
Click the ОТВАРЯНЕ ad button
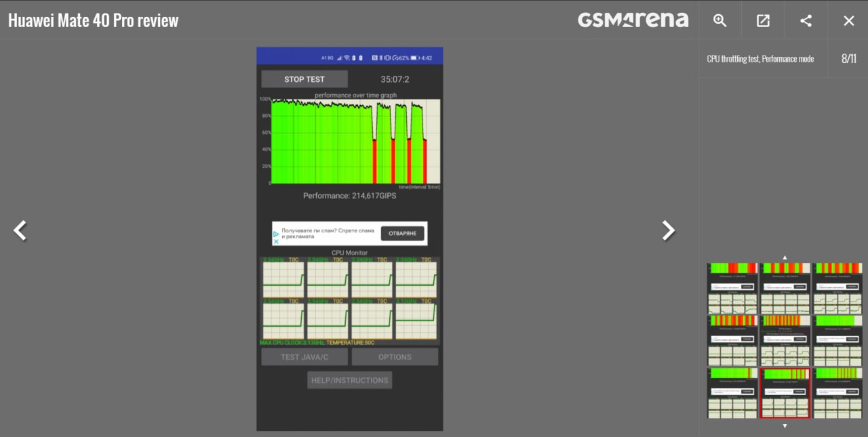[x=403, y=233]
